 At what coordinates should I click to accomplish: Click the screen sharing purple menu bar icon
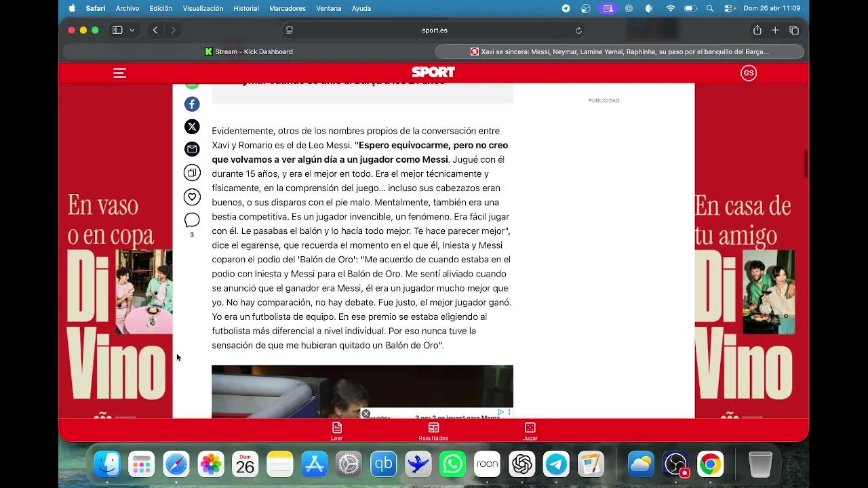tap(608, 8)
